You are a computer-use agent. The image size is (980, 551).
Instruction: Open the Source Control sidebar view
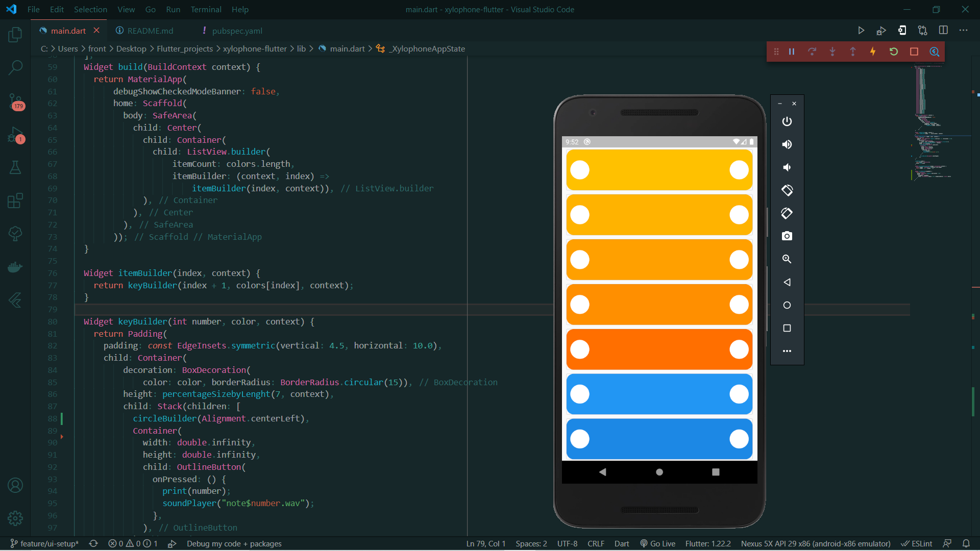click(x=15, y=101)
